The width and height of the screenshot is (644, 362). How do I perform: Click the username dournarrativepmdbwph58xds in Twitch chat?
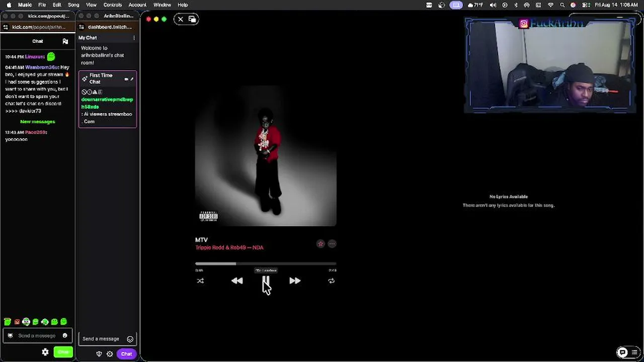point(107,103)
